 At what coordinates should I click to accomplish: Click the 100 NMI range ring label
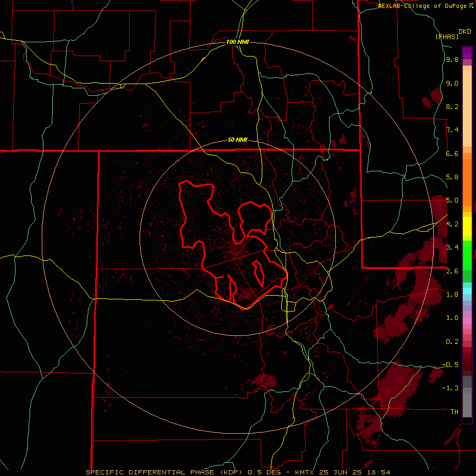(x=237, y=42)
